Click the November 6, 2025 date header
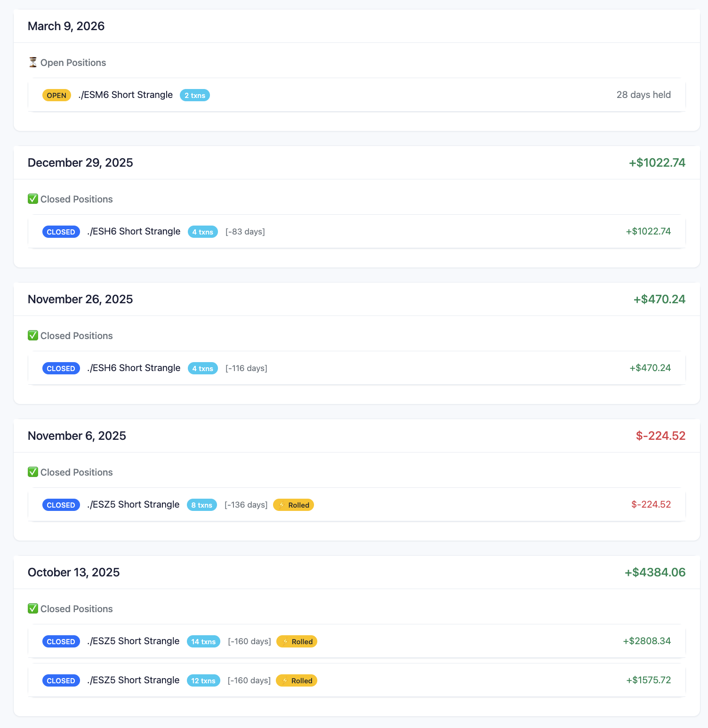 [77, 436]
